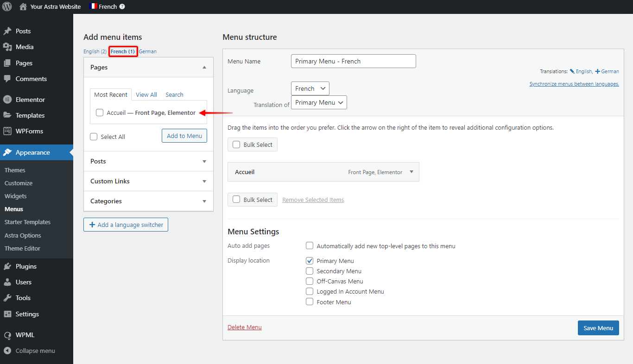Expand the Accueil menu item options arrow
Viewport: 633px width, 364px height.
coord(411,172)
